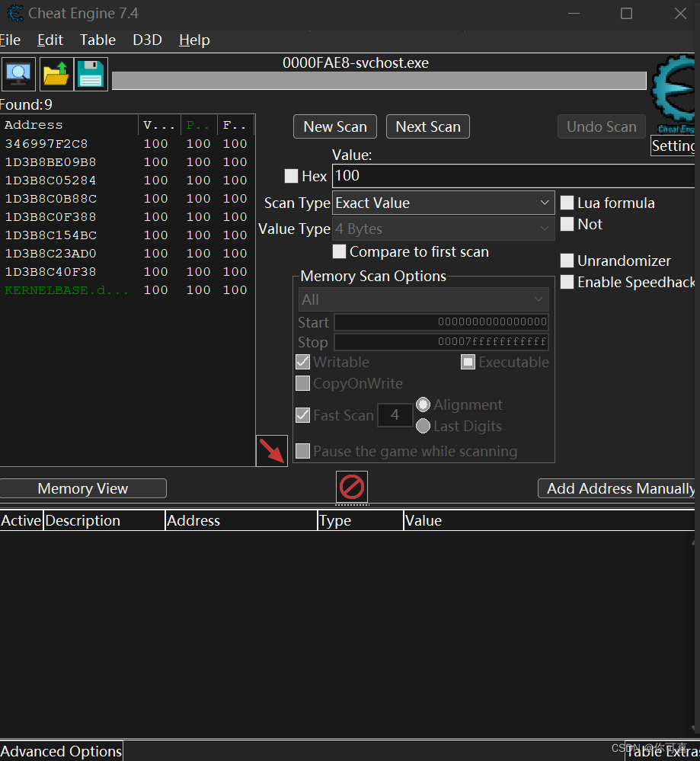The height and width of the screenshot is (761, 700).
Task: Select address 1D3B8C0F388 in results
Action: (x=127, y=217)
